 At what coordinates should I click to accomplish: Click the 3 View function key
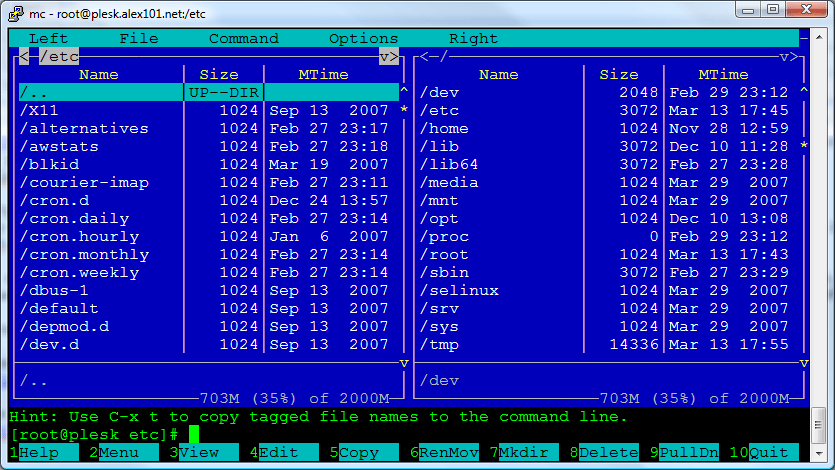pyautogui.click(x=204, y=452)
